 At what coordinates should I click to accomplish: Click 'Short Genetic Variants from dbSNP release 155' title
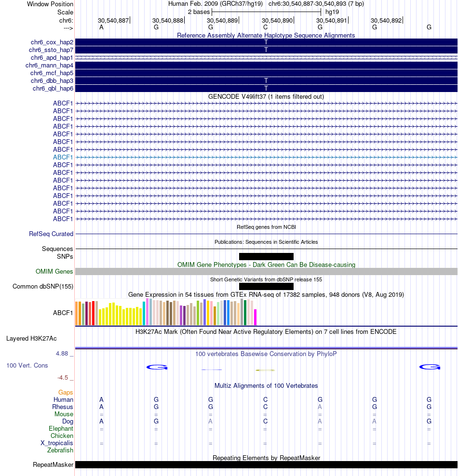click(266, 279)
